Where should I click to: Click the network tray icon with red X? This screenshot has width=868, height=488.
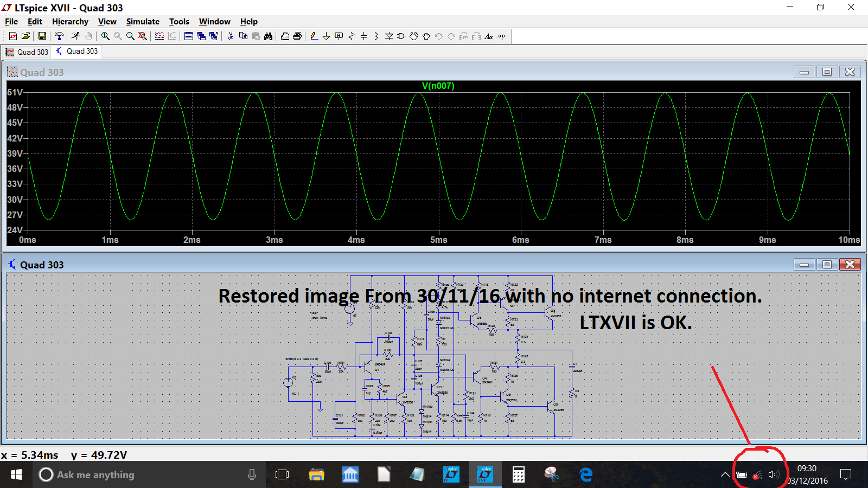(757, 475)
